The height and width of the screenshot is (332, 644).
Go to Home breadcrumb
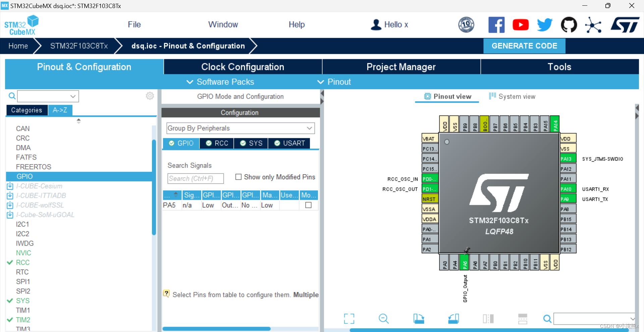pos(18,46)
